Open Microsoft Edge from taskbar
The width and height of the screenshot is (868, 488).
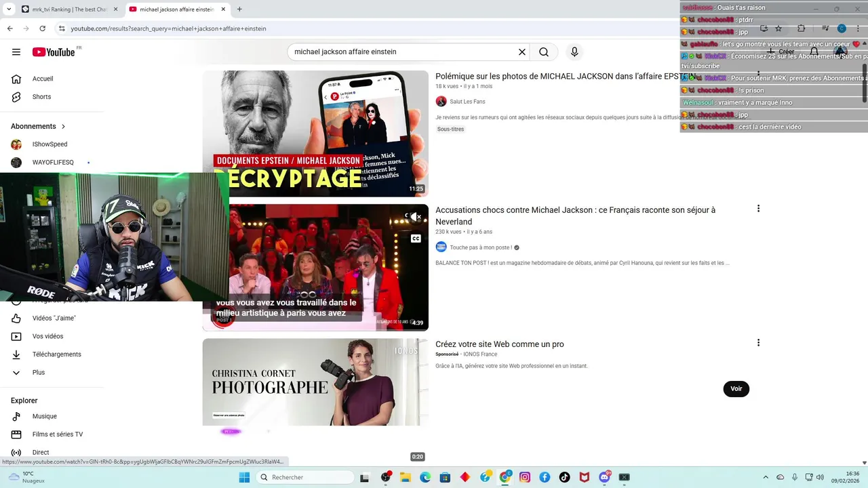pos(425,477)
